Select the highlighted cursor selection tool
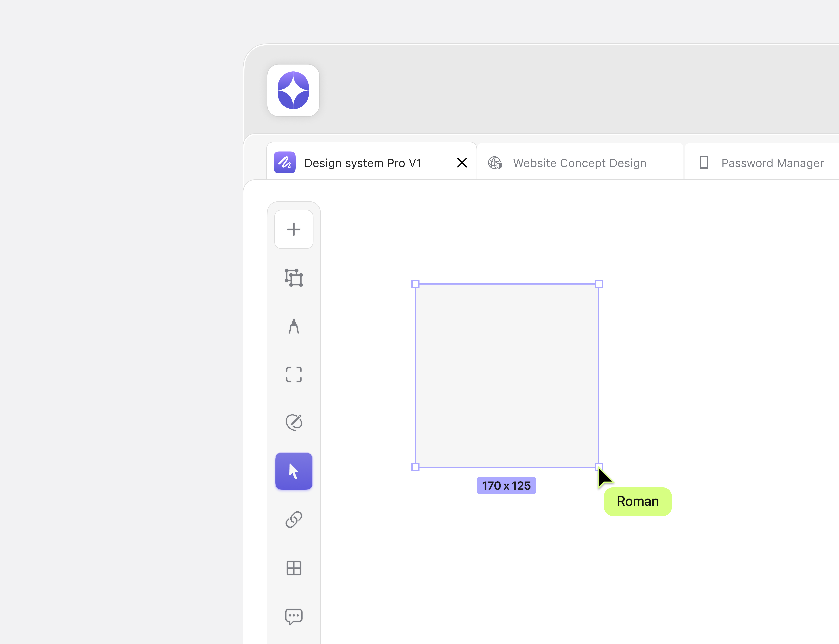 click(x=294, y=471)
